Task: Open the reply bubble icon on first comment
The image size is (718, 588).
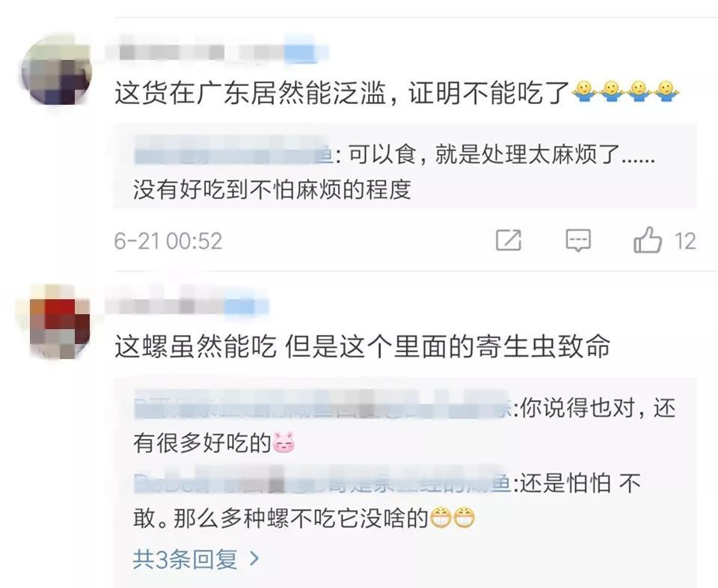Action: click(578, 240)
